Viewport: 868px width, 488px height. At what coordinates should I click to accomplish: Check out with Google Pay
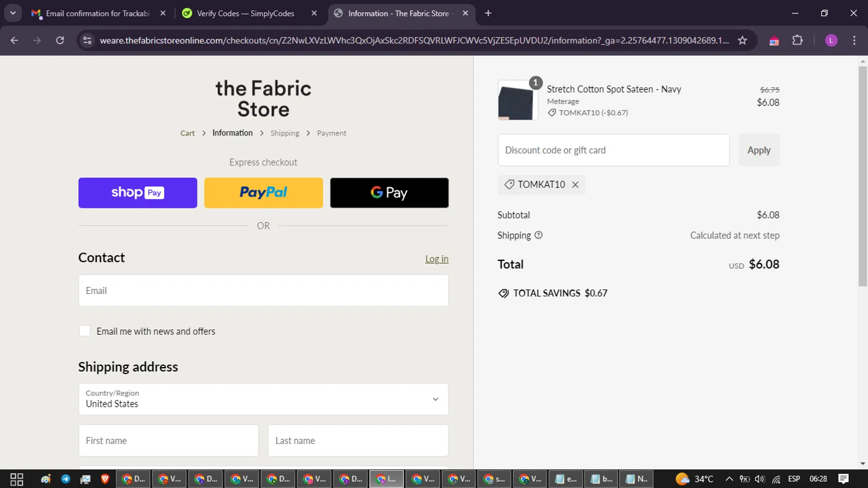click(389, 193)
